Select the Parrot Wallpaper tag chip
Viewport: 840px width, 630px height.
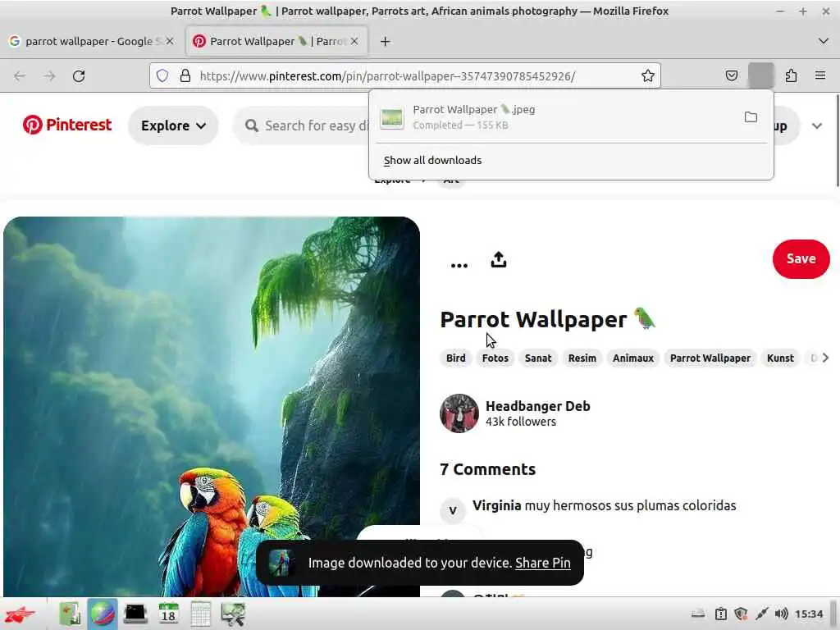710,358
